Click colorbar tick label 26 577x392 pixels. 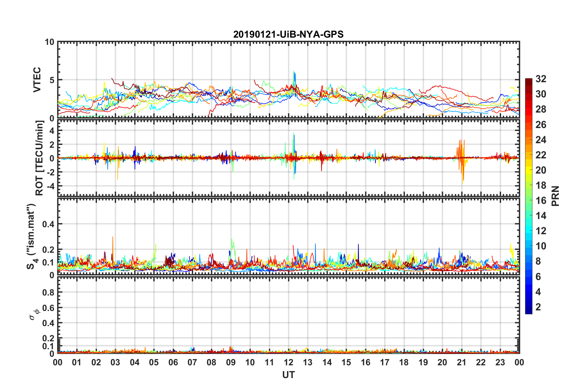(x=541, y=124)
